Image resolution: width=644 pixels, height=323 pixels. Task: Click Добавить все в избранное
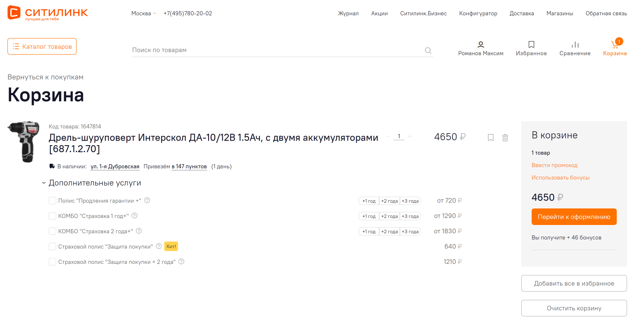(574, 283)
